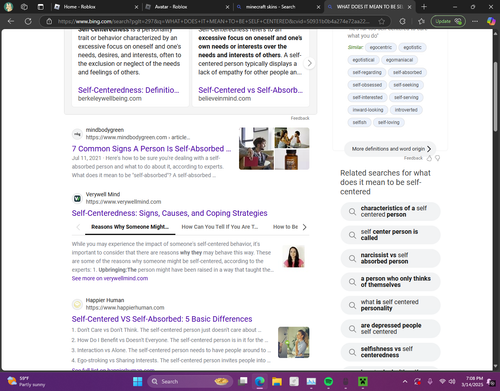Search characteristics of a self centered person
The height and width of the screenshot is (391, 500).
(390, 211)
